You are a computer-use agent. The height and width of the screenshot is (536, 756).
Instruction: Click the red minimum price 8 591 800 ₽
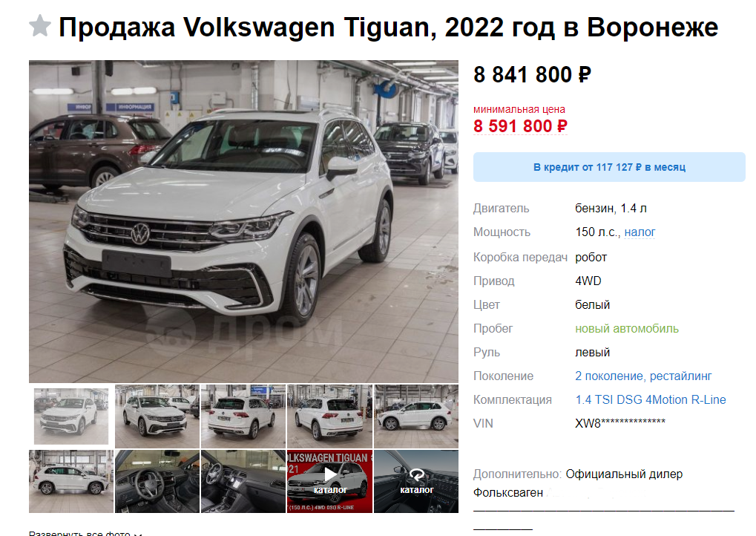(520, 126)
